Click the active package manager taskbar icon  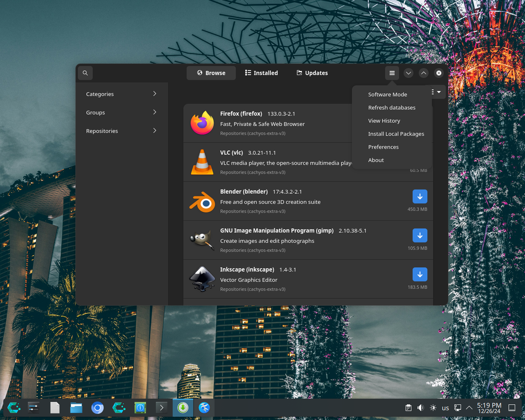(183, 408)
